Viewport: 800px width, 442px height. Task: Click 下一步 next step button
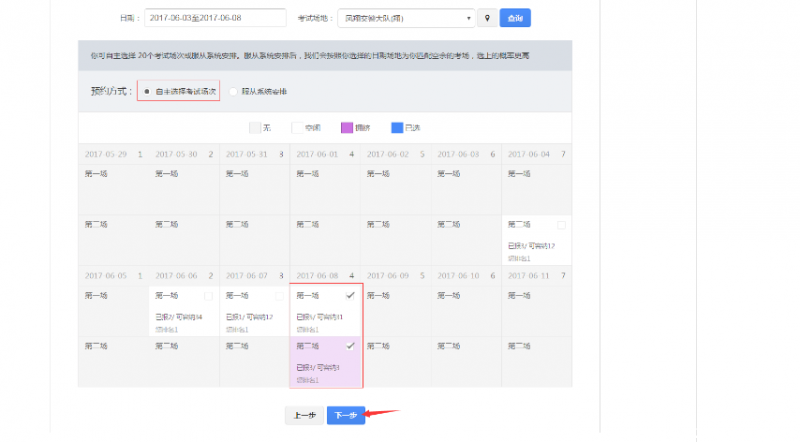point(345,415)
